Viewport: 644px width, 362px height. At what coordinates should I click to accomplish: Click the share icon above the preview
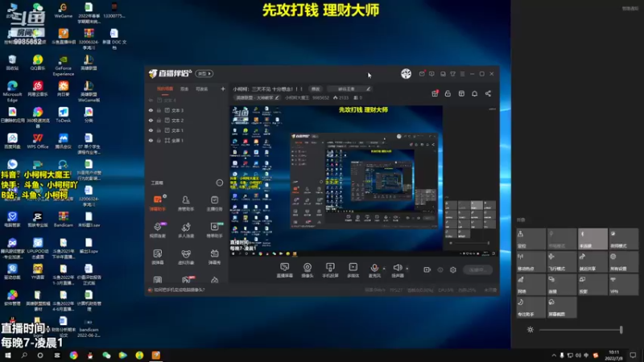(x=488, y=93)
